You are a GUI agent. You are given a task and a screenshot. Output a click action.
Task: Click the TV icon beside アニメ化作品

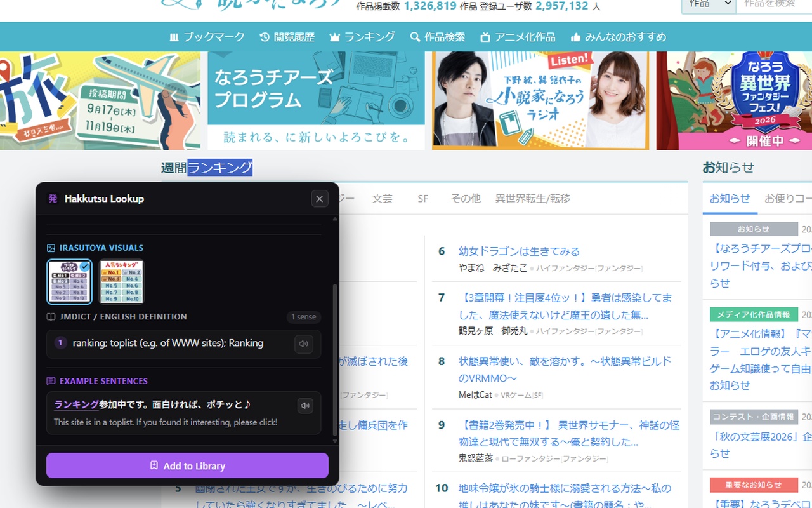(x=485, y=37)
